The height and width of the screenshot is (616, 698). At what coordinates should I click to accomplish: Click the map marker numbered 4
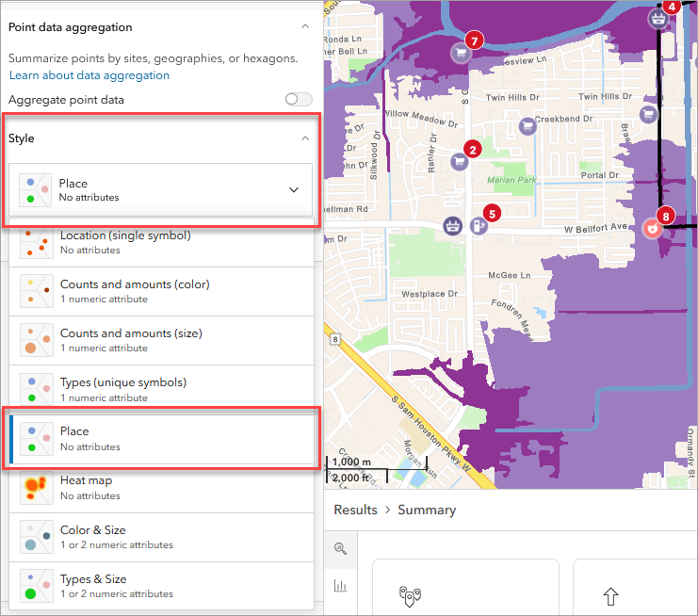pyautogui.click(x=672, y=7)
